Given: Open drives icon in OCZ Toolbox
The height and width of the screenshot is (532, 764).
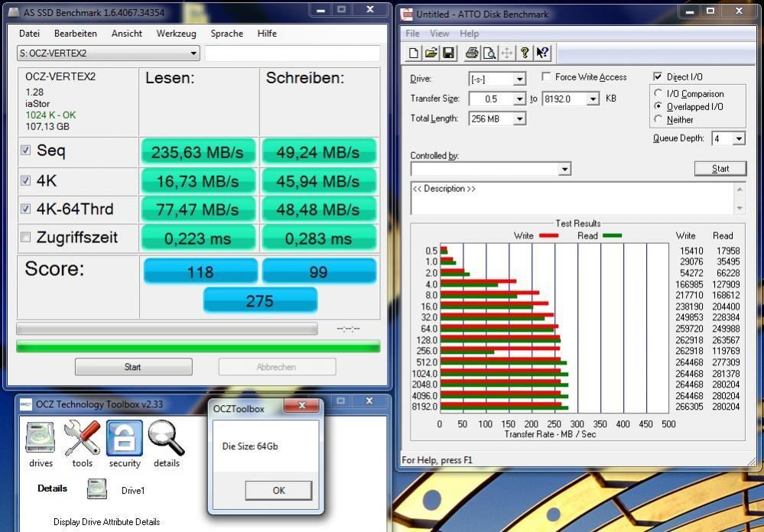Looking at the screenshot, I should pyautogui.click(x=41, y=438).
